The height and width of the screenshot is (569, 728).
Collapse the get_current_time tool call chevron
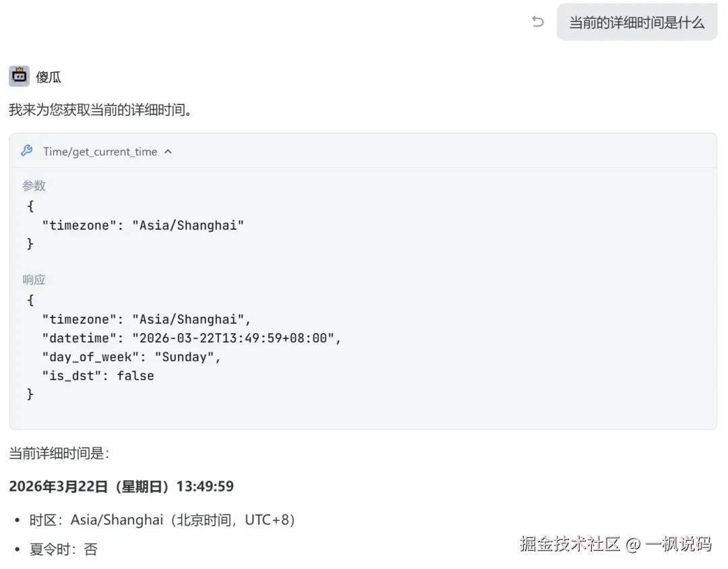(x=169, y=152)
